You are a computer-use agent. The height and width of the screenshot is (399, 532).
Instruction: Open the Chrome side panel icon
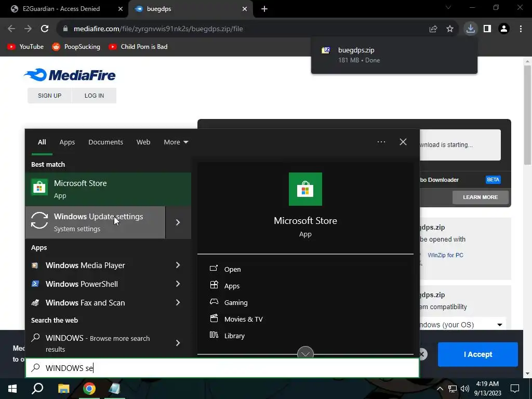487,29
